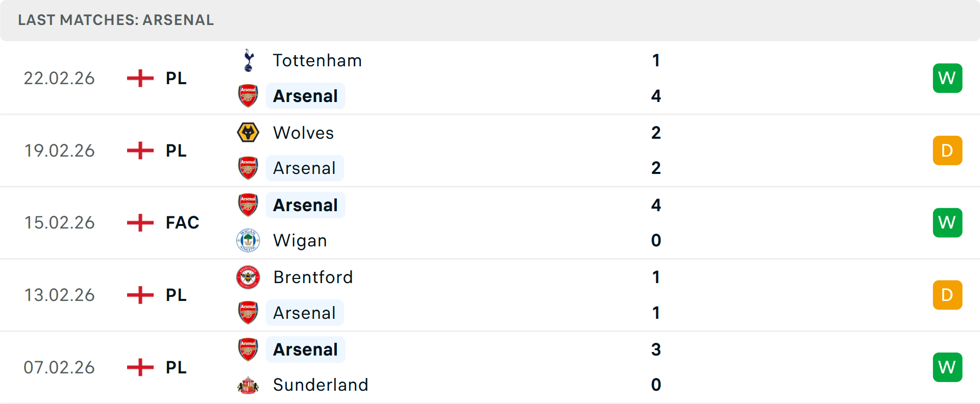Click the FAC competition label
Viewport: 980px width, 404px height.
(182, 222)
